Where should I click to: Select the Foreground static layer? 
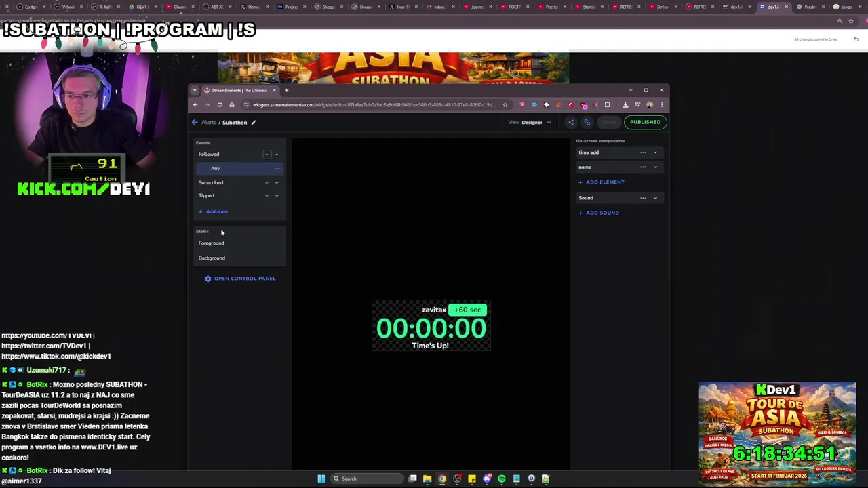click(211, 243)
